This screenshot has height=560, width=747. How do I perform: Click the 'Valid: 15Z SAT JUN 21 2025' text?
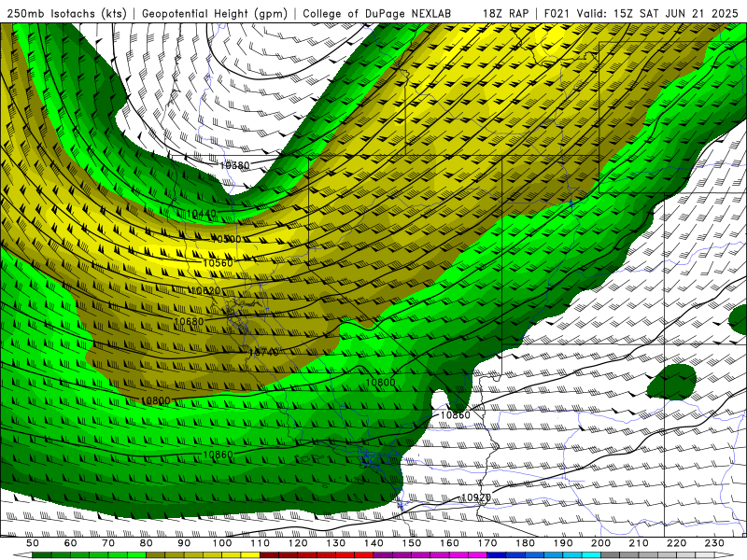click(657, 13)
